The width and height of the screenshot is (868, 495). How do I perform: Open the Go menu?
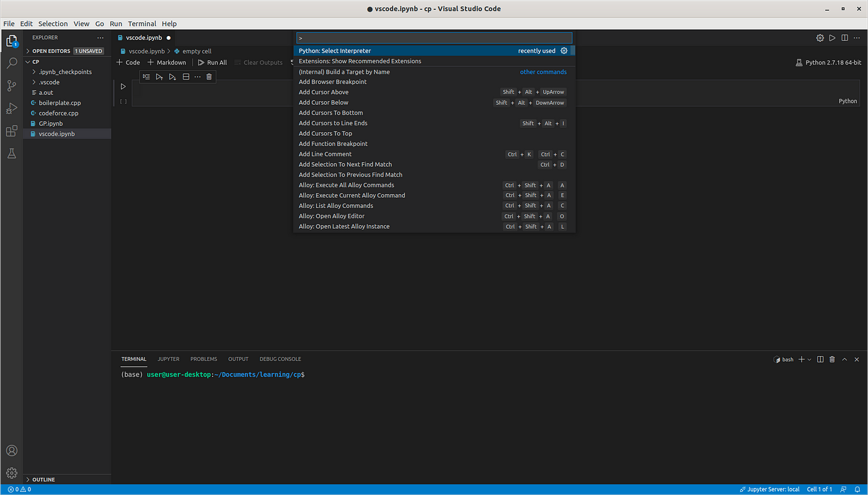click(x=99, y=24)
